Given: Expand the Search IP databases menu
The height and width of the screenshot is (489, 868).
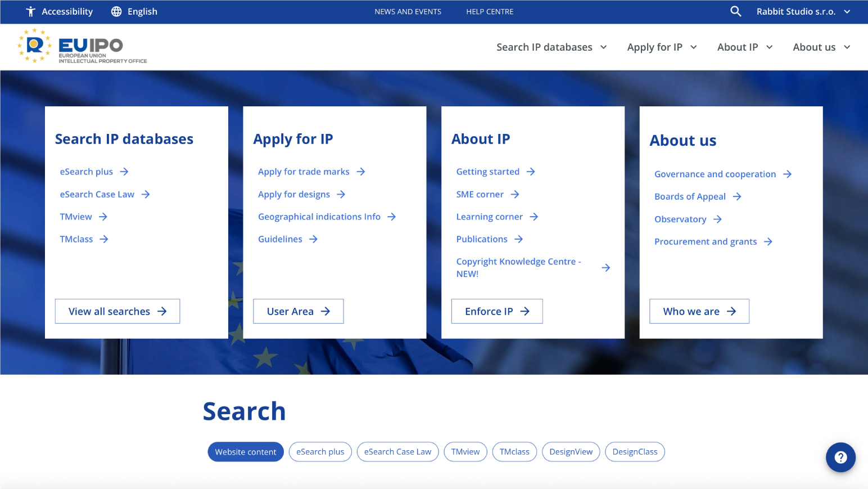Looking at the screenshot, I should pos(551,47).
